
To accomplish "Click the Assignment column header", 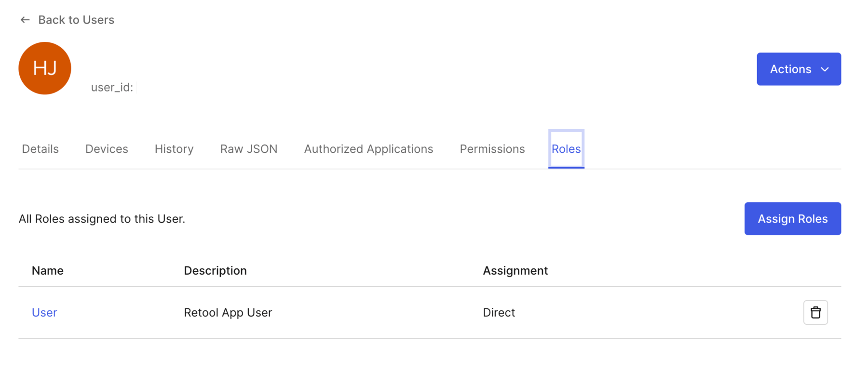I will 515,271.
